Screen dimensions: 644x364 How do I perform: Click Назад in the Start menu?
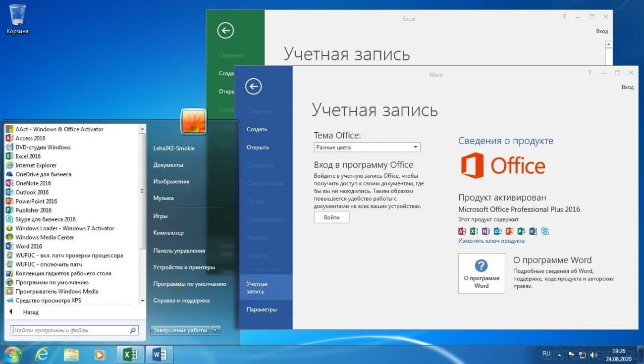pyautogui.click(x=31, y=312)
